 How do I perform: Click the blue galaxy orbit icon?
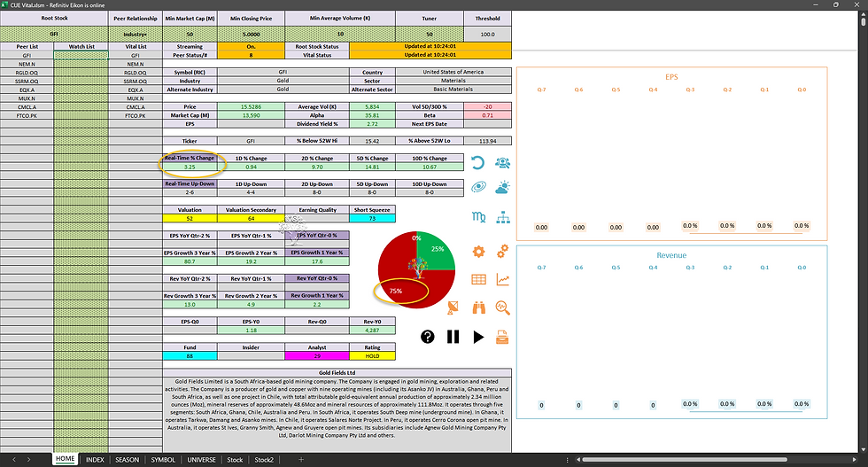click(478, 187)
